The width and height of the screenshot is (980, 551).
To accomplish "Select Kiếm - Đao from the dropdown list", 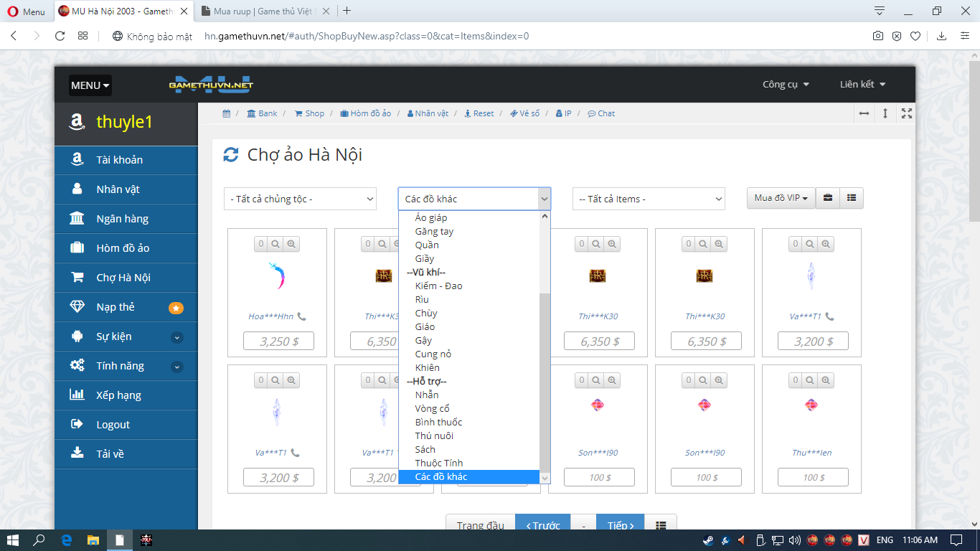I will 438,286.
